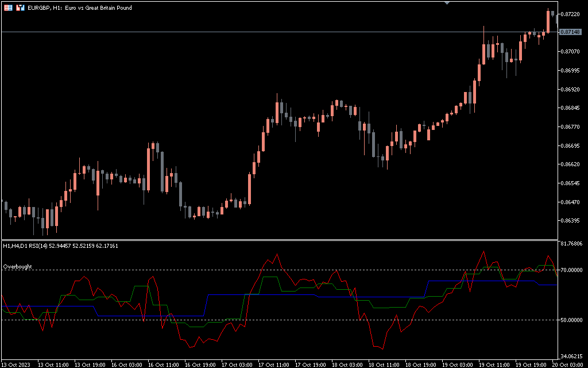
Task: Click the 0.86395 price scale label
Action: tap(570, 221)
